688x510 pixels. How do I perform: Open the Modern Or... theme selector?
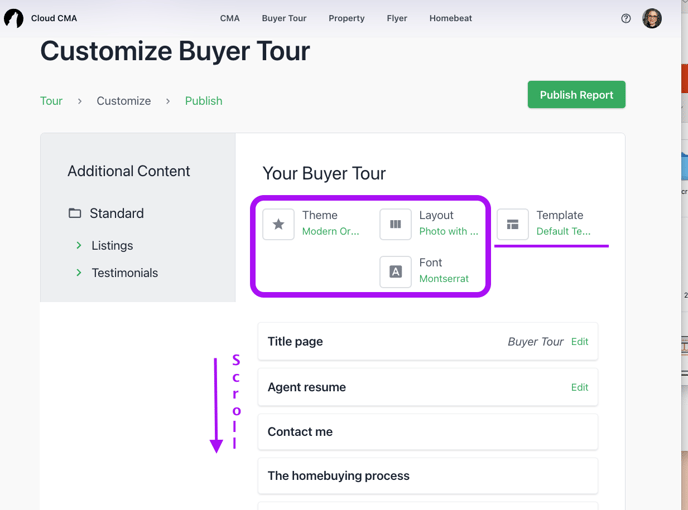[x=330, y=231]
